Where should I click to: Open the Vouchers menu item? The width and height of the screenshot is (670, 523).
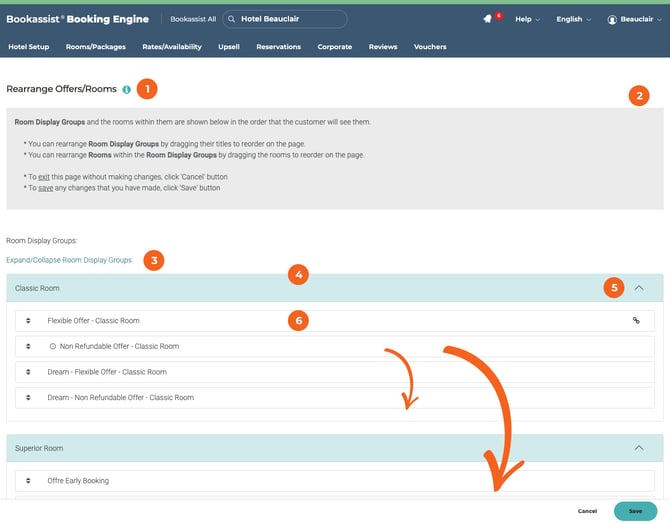430,47
